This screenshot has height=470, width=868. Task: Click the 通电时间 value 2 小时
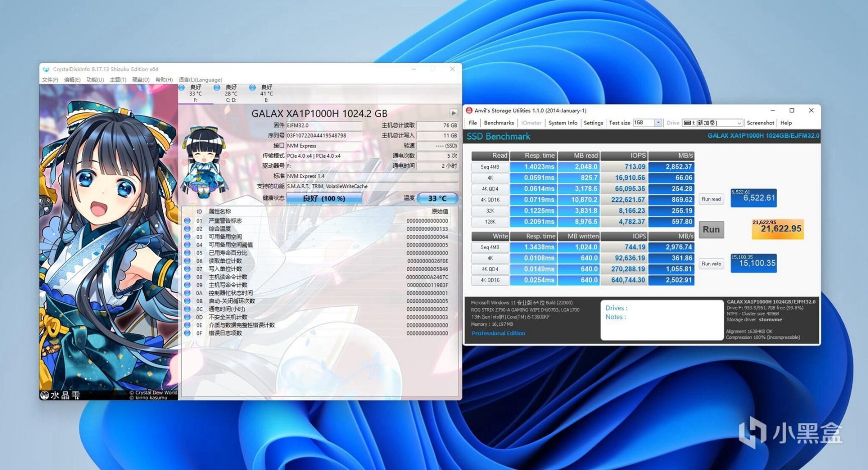tap(437, 166)
